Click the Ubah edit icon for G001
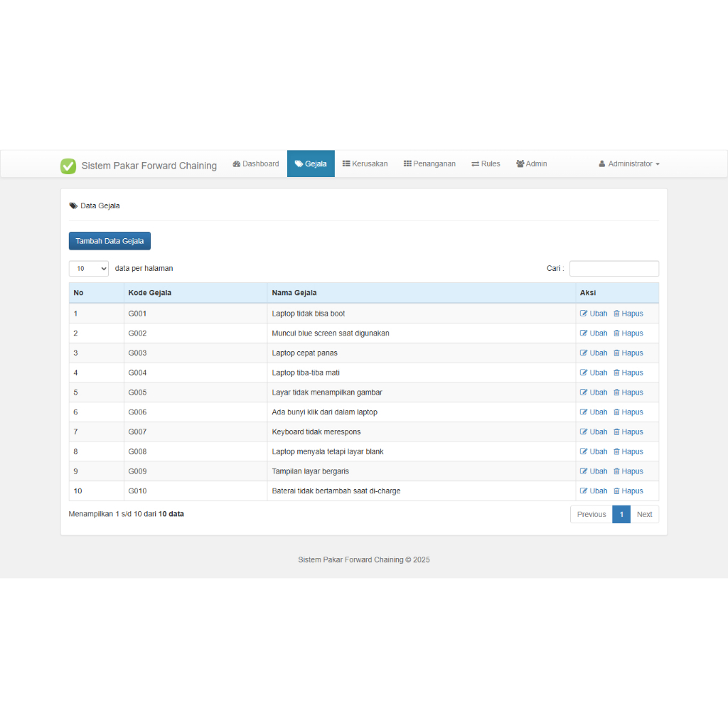 [584, 314]
